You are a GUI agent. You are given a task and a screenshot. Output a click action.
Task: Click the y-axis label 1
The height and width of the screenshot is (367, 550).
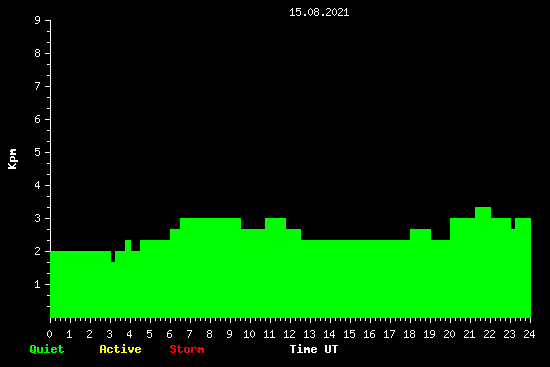[x=38, y=284]
